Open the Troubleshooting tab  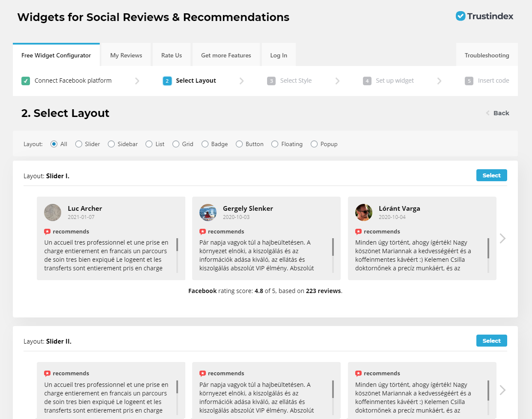pos(487,55)
